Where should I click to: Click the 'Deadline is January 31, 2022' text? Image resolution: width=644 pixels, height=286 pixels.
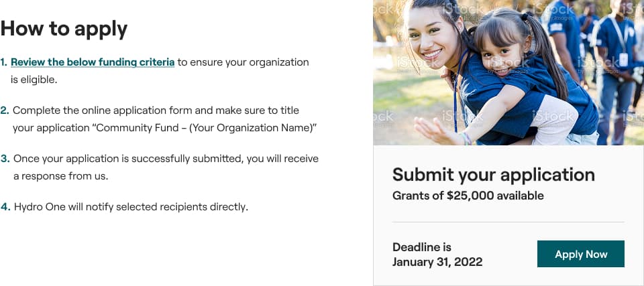437,255
